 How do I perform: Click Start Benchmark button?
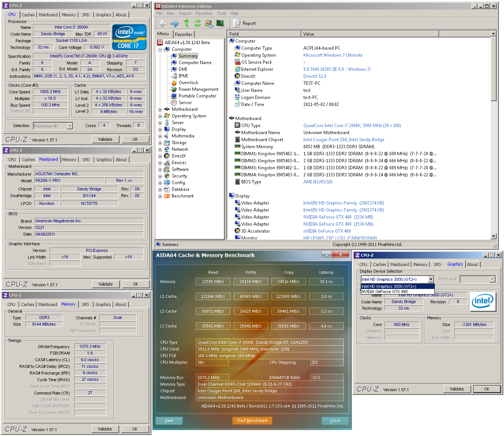[x=252, y=420]
